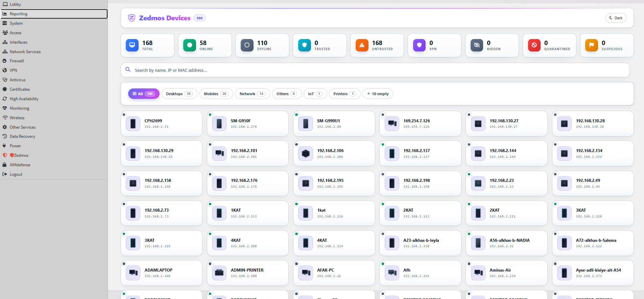644x299 pixels.
Task: Open the Reporting menu
Action: pos(54,14)
